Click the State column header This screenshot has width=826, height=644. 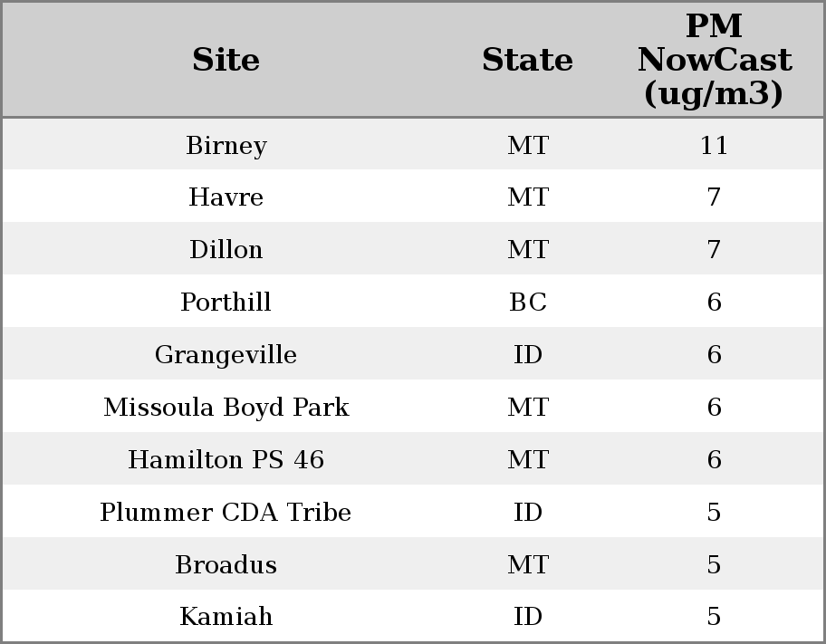[x=527, y=60]
